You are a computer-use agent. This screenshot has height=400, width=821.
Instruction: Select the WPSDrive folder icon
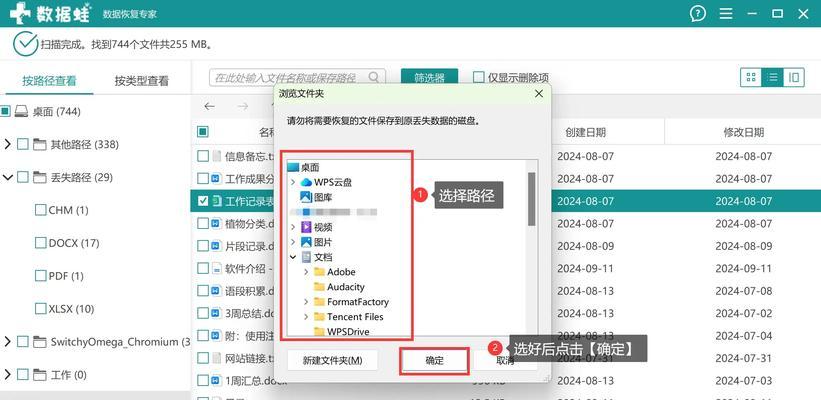click(x=319, y=331)
